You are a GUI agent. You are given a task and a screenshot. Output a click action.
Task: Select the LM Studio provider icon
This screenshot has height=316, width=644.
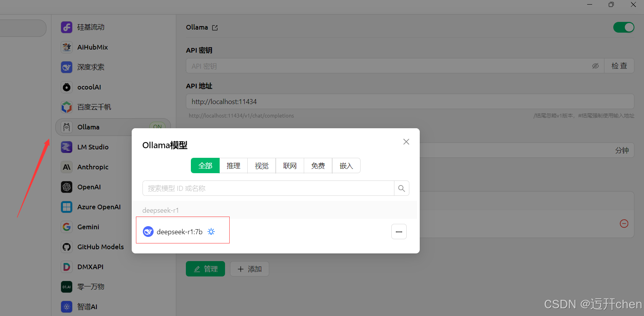click(x=66, y=147)
